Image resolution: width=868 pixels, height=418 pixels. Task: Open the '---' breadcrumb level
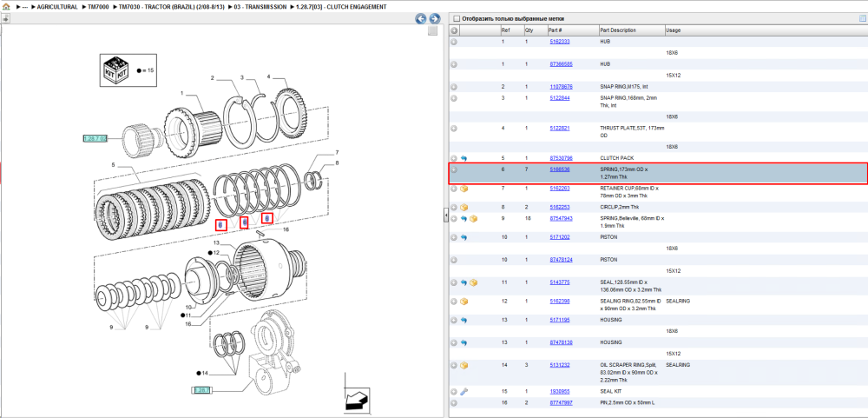25,7
